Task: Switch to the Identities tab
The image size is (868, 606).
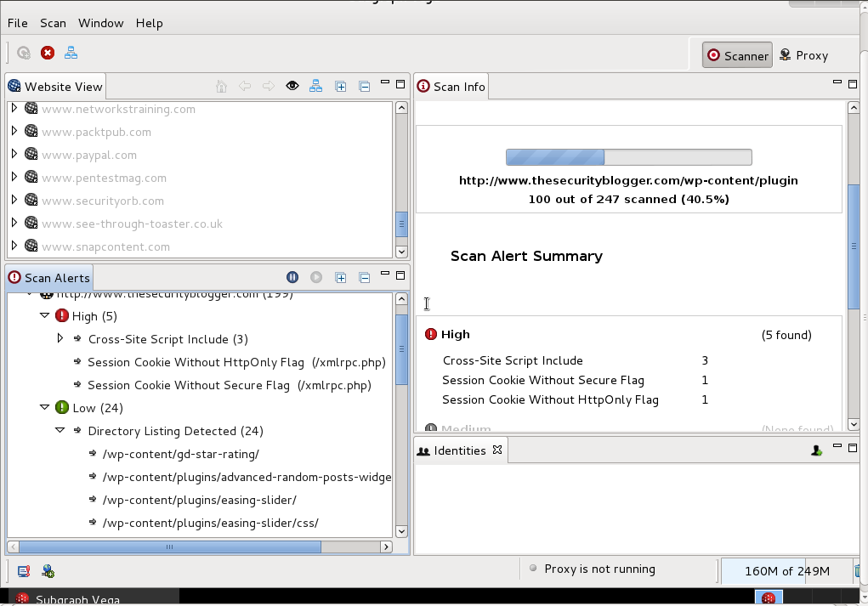Action: coord(459,450)
